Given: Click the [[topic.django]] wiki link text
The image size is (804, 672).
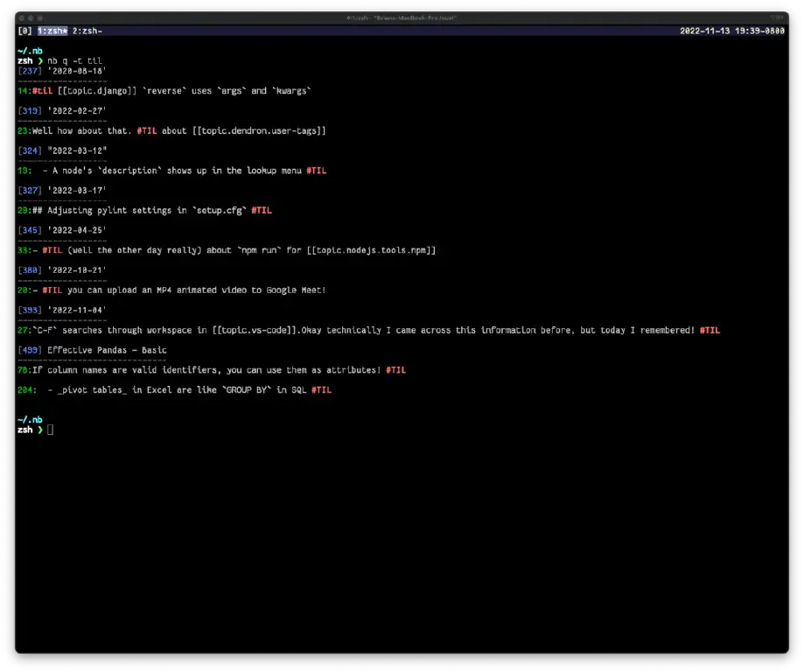Looking at the screenshot, I should click(x=97, y=91).
